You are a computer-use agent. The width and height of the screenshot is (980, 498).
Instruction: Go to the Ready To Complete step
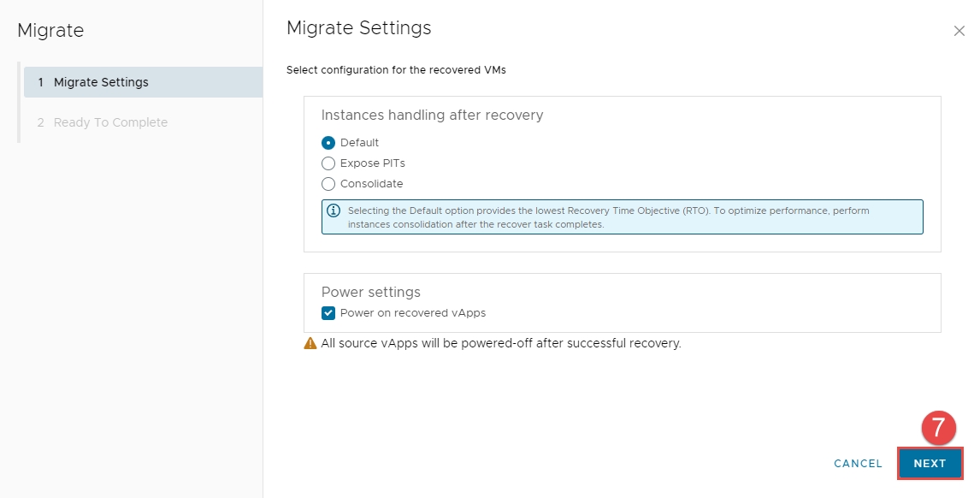pyautogui.click(x=110, y=122)
